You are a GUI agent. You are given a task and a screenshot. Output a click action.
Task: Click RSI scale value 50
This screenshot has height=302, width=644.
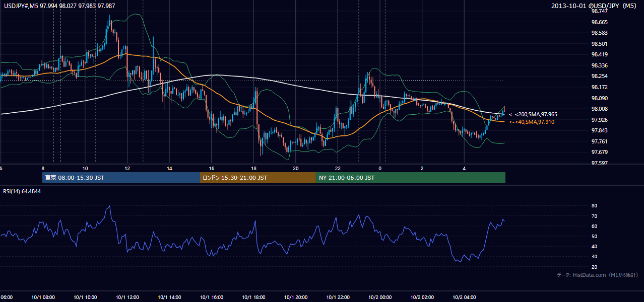(594, 236)
